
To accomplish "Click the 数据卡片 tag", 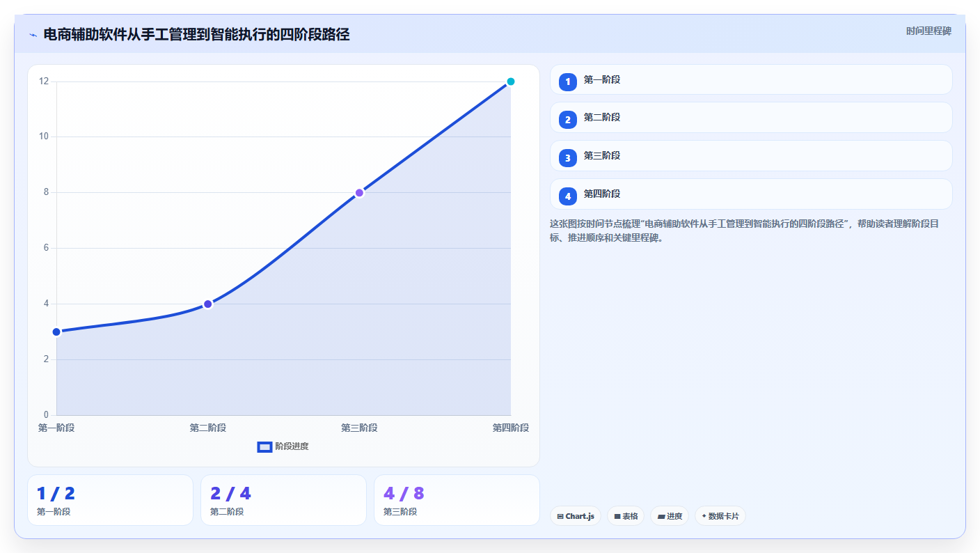I will point(720,516).
